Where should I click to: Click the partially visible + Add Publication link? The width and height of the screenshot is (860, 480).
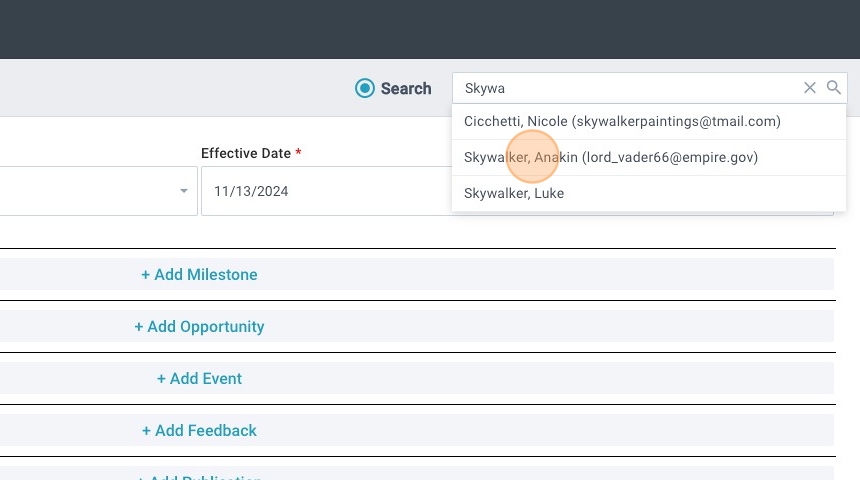199,477
